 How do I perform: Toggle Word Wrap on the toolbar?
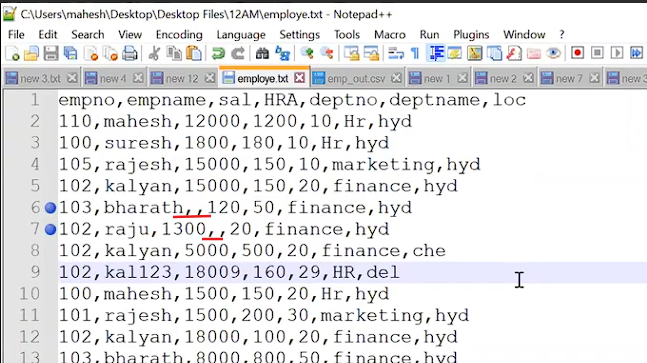[395, 53]
